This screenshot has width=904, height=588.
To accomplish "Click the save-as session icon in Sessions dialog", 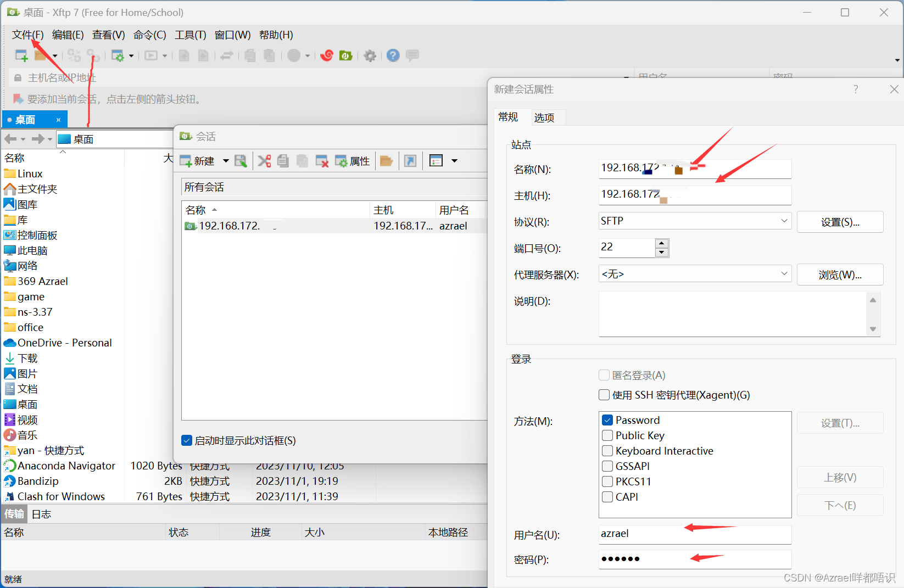I will click(241, 161).
